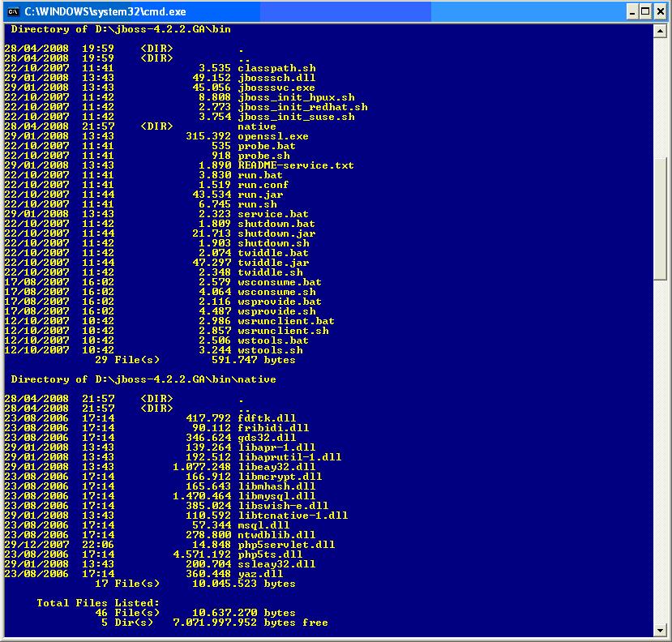Click the libmhash.dll file name

[x=277, y=486]
